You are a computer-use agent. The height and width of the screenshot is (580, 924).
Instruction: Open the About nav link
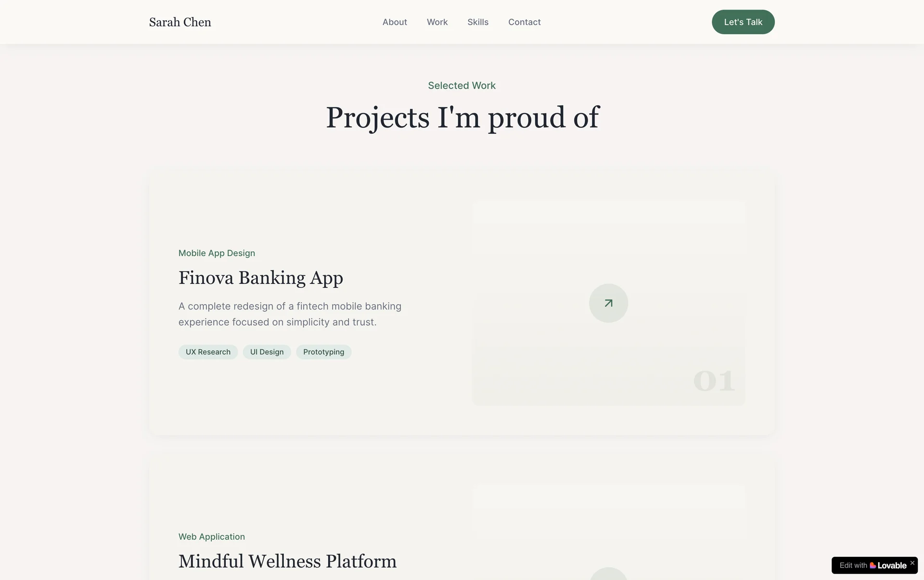pyautogui.click(x=395, y=22)
